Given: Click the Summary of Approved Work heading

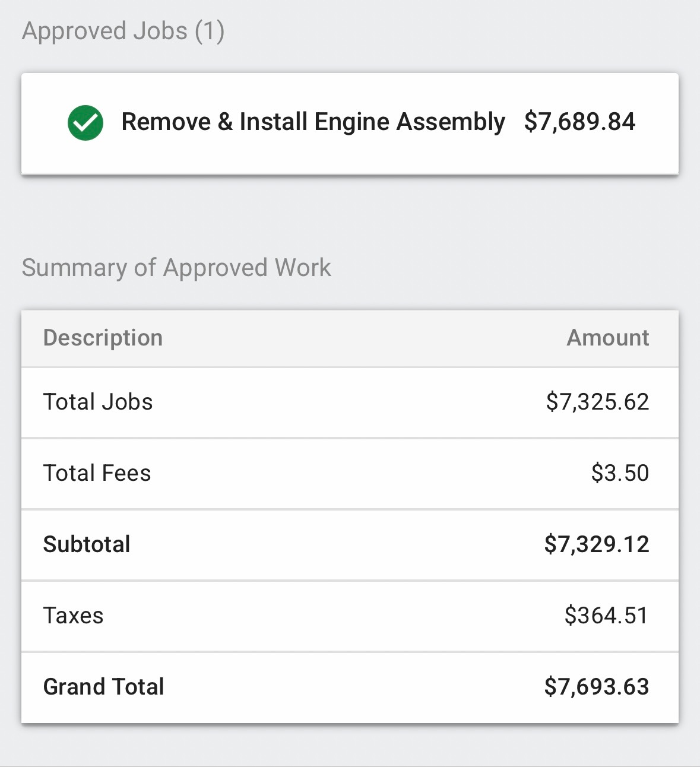Looking at the screenshot, I should pos(176,268).
